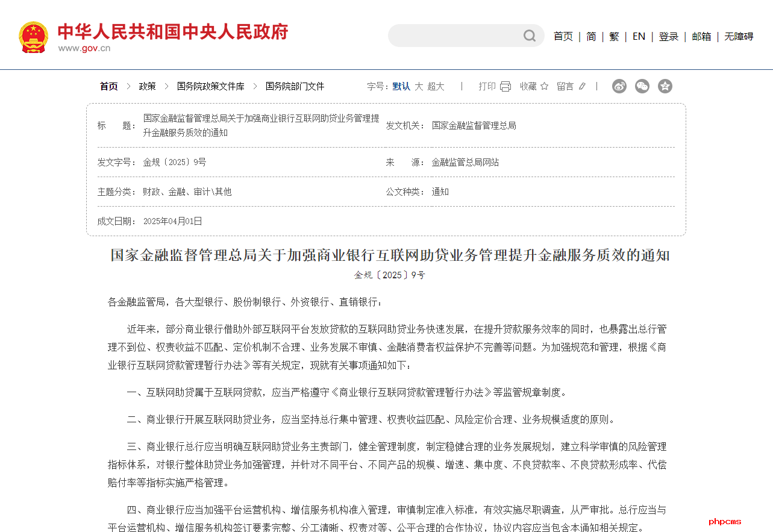The width and height of the screenshot is (773, 532).
Task: Open 国务院政策文件库 breadcrumb link
Action: tap(210, 86)
